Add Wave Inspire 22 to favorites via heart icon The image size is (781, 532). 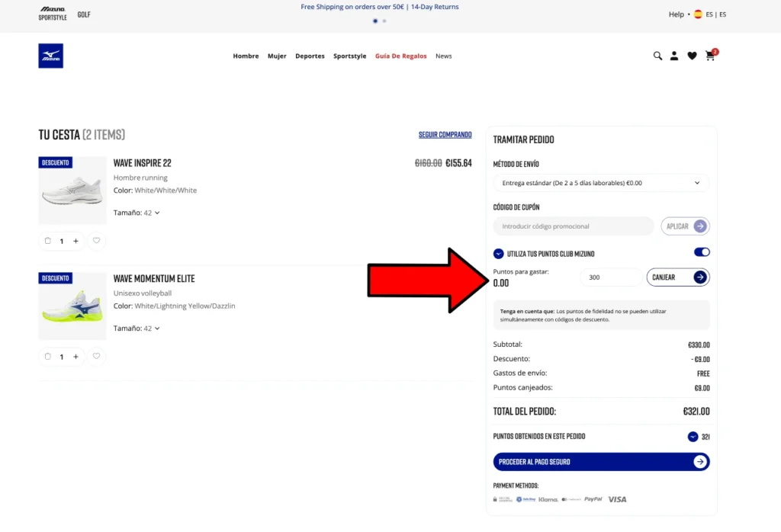point(96,241)
